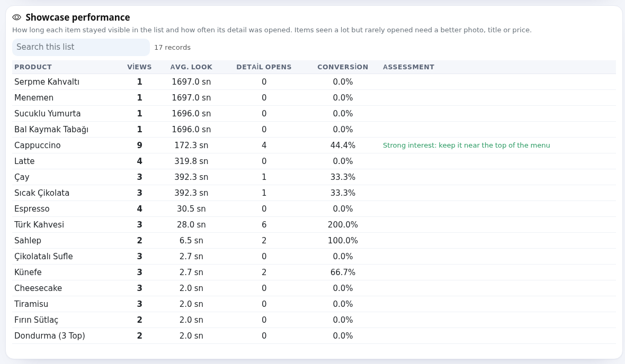625x364 pixels.
Task: Select the Serpme Kahvaltı product name
Action: click(x=47, y=81)
